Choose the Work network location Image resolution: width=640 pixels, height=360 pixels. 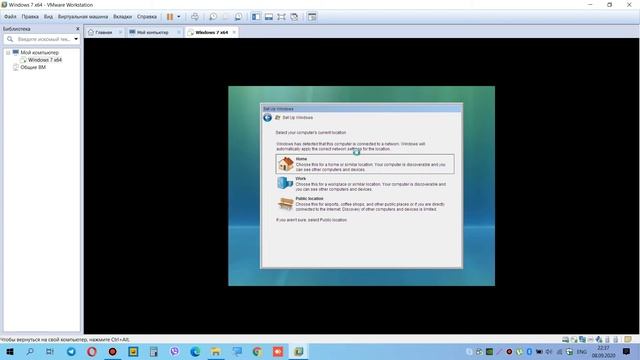(x=365, y=184)
